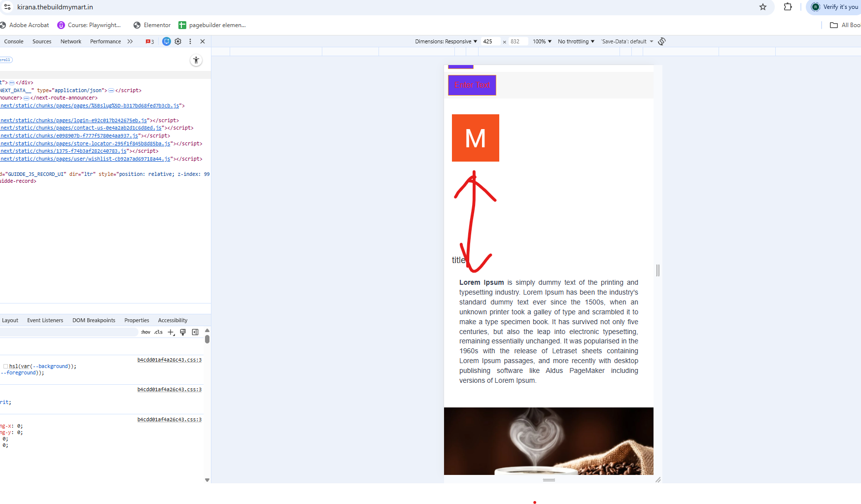Open the Dimensions: Responsive dropdown

446,41
